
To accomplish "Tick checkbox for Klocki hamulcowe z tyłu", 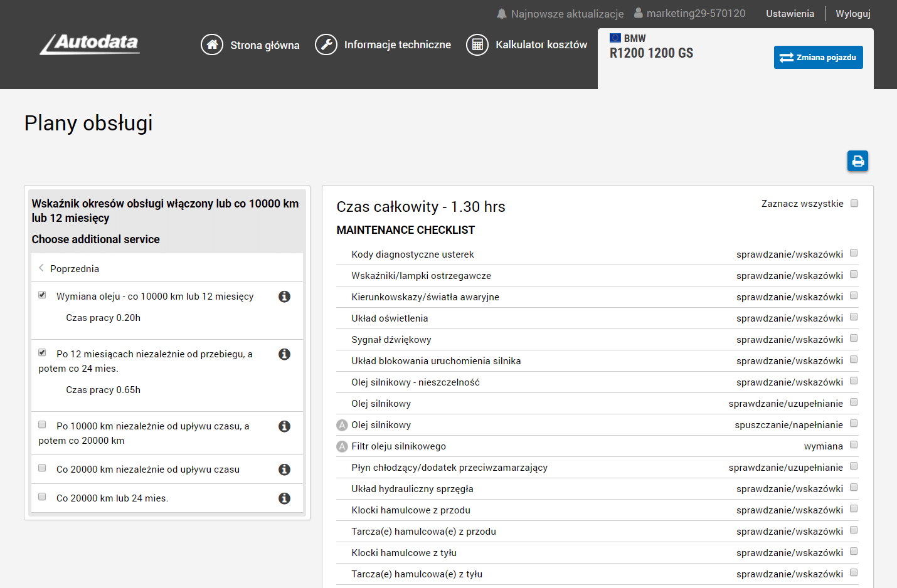I will click(854, 552).
